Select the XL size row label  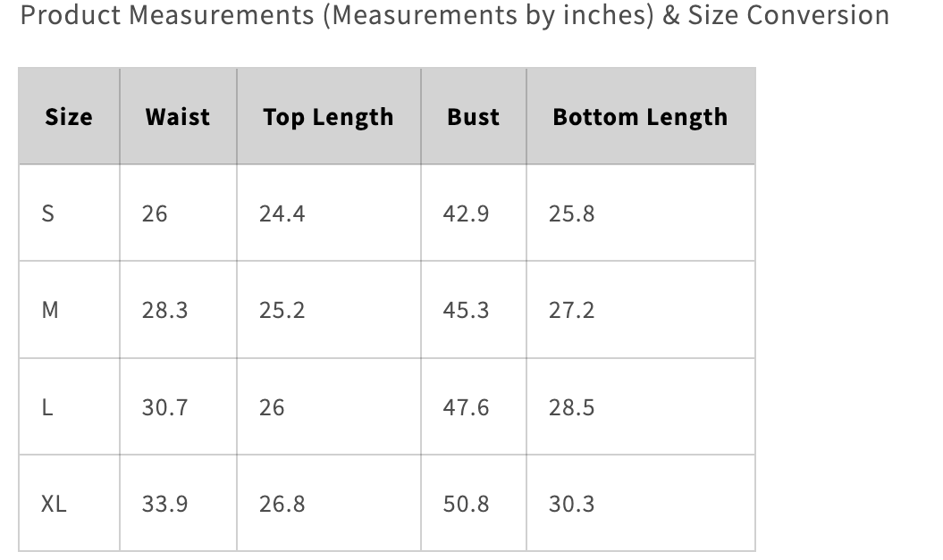[x=54, y=504]
